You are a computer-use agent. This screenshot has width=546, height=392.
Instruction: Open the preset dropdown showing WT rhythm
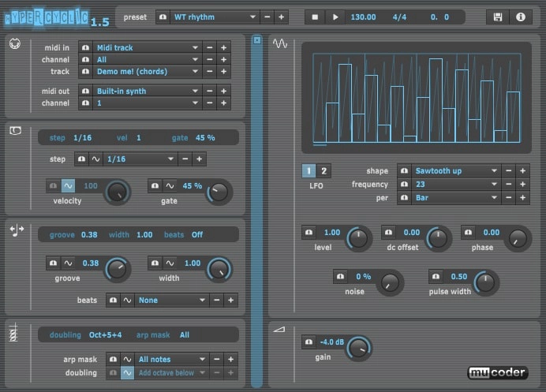(215, 17)
